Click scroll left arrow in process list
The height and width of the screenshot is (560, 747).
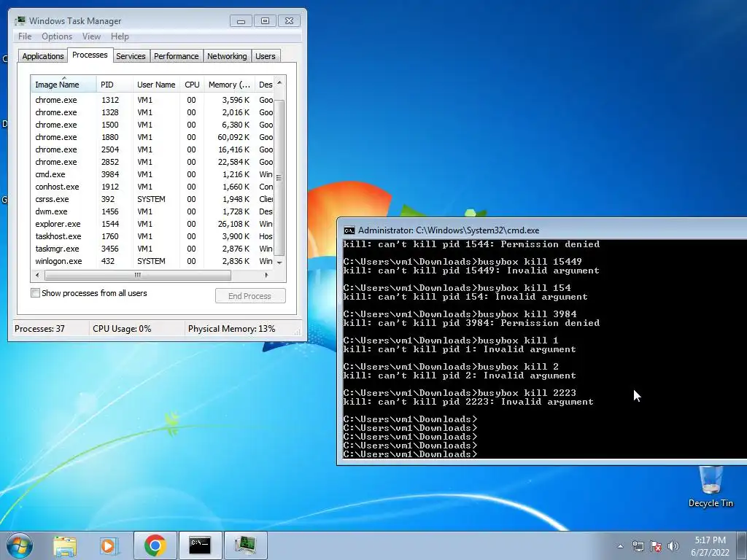click(38, 275)
